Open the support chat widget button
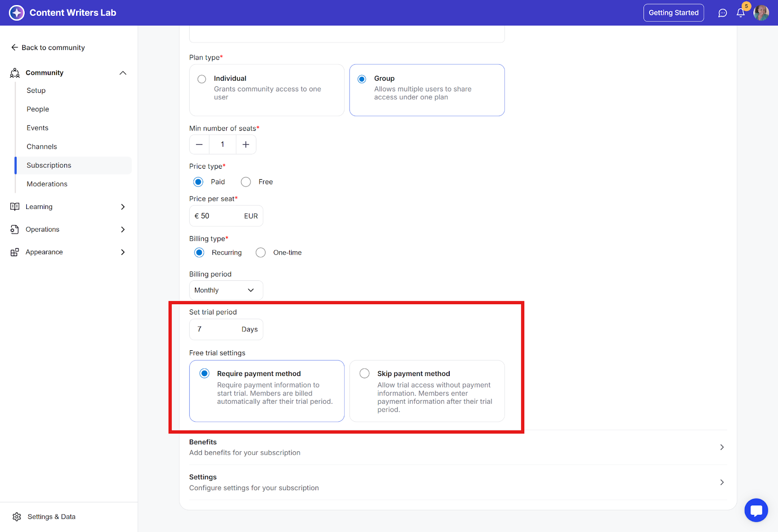Viewport: 778px width, 532px height. point(756,511)
